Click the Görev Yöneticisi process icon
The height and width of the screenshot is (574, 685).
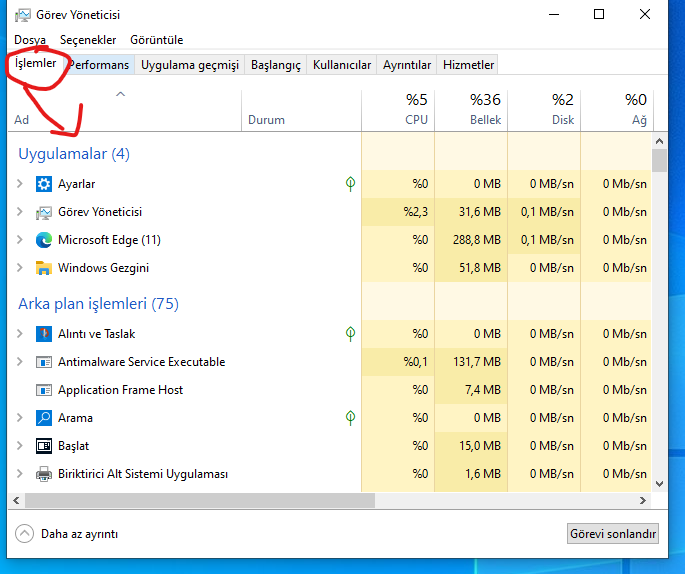pyautogui.click(x=44, y=212)
